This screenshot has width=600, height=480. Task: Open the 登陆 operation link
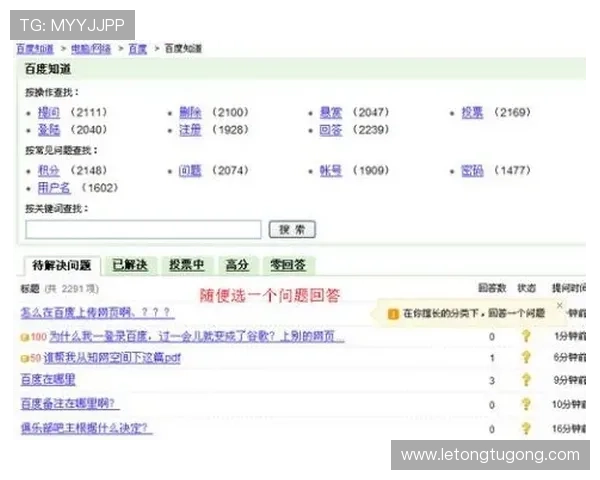49,130
